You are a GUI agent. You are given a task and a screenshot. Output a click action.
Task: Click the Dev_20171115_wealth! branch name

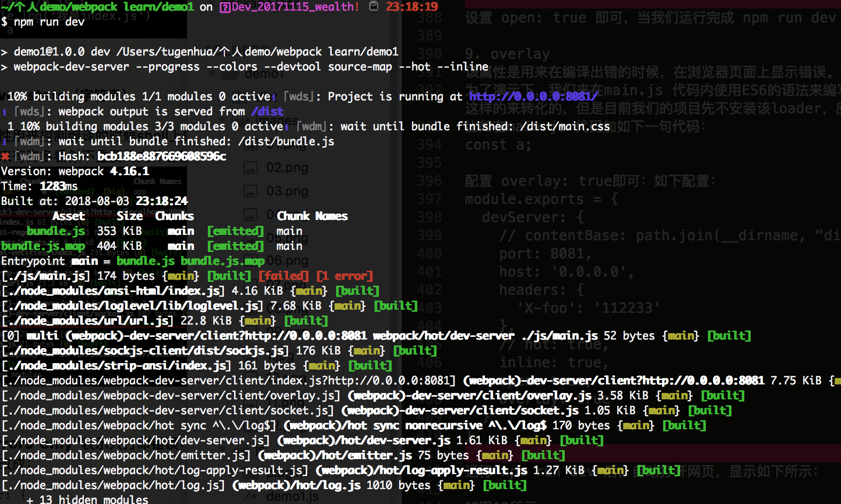click(x=295, y=7)
